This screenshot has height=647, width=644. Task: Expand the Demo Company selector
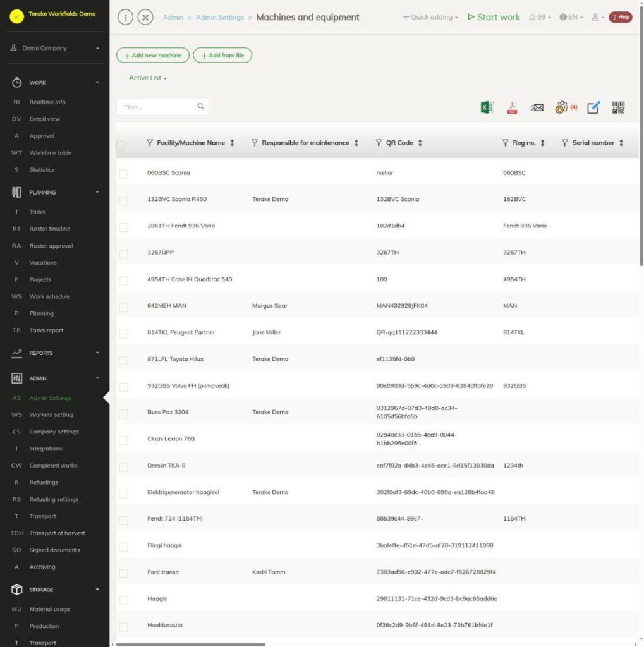pos(55,48)
